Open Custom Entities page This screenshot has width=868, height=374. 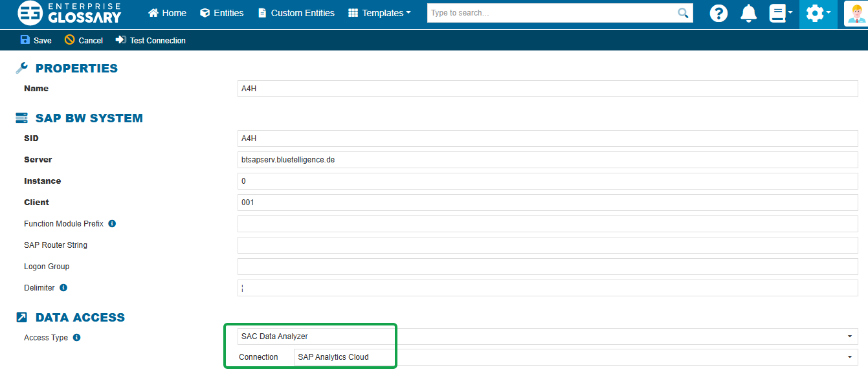tap(296, 13)
